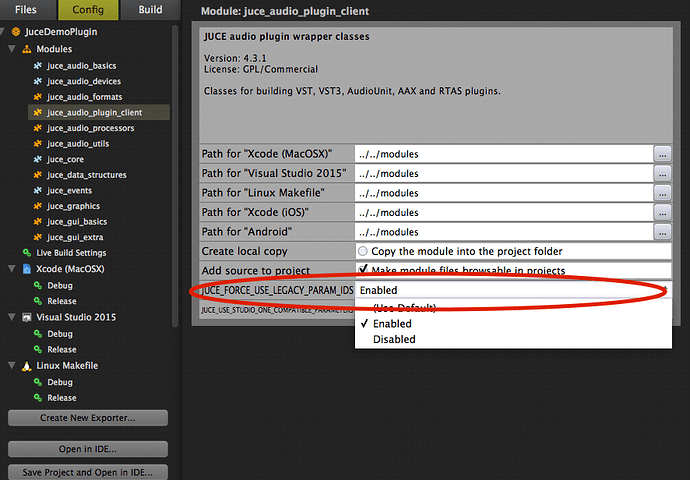
Task: Select the juce_gui_extra module label
Action: click(x=75, y=238)
